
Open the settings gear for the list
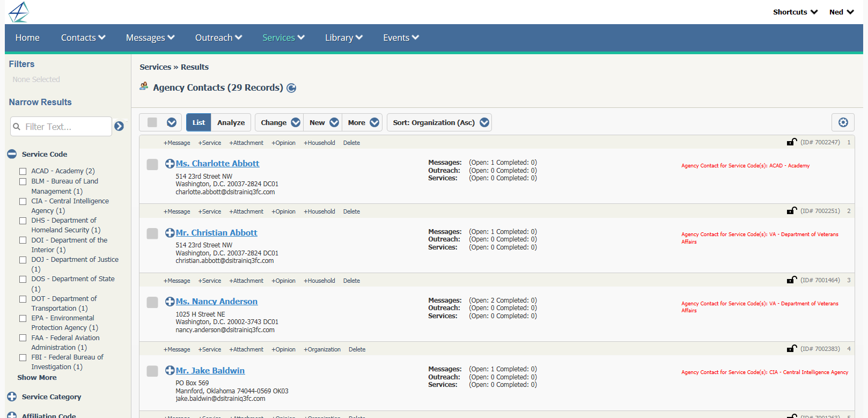(843, 122)
